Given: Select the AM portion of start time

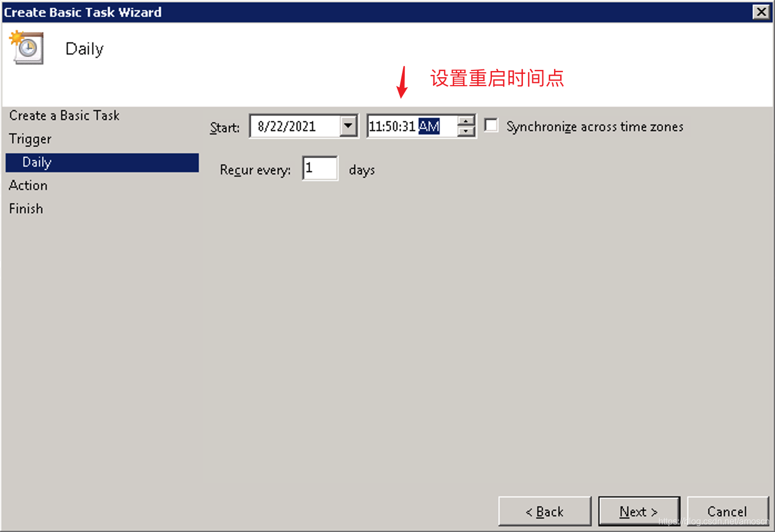Looking at the screenshot, I should coord(429,127).
